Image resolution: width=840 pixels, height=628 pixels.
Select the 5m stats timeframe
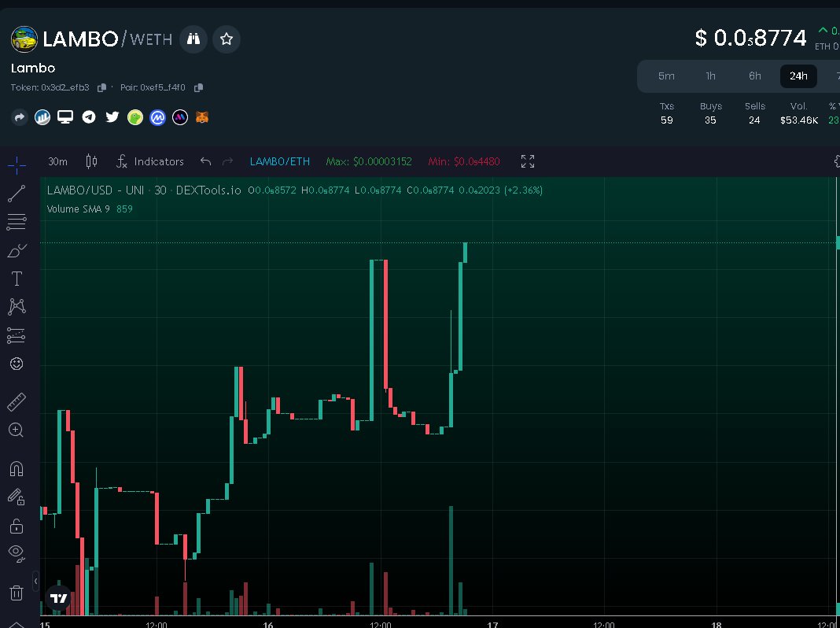coord(666,76)
